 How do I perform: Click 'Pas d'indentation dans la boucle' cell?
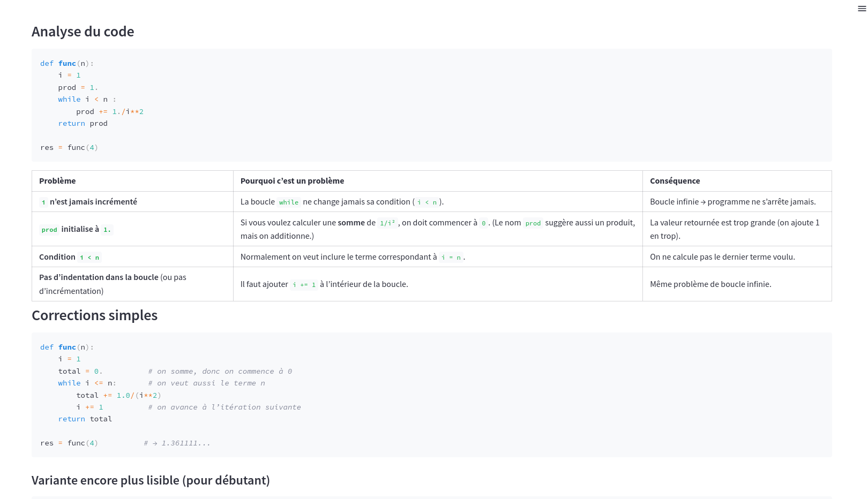pyautogui.click(x=99, y=277)
